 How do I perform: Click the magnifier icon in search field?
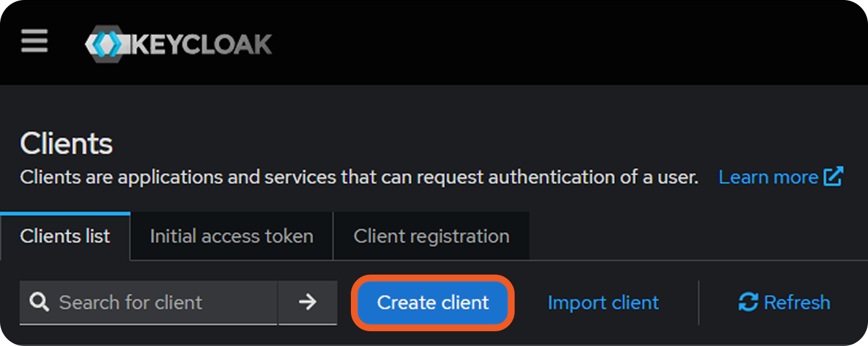(39, 302)
